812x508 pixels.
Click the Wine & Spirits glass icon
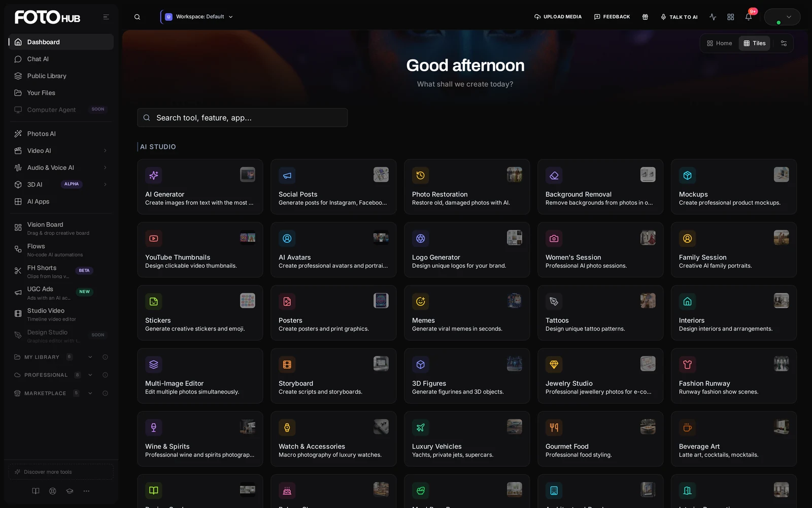tap(153, 427)
